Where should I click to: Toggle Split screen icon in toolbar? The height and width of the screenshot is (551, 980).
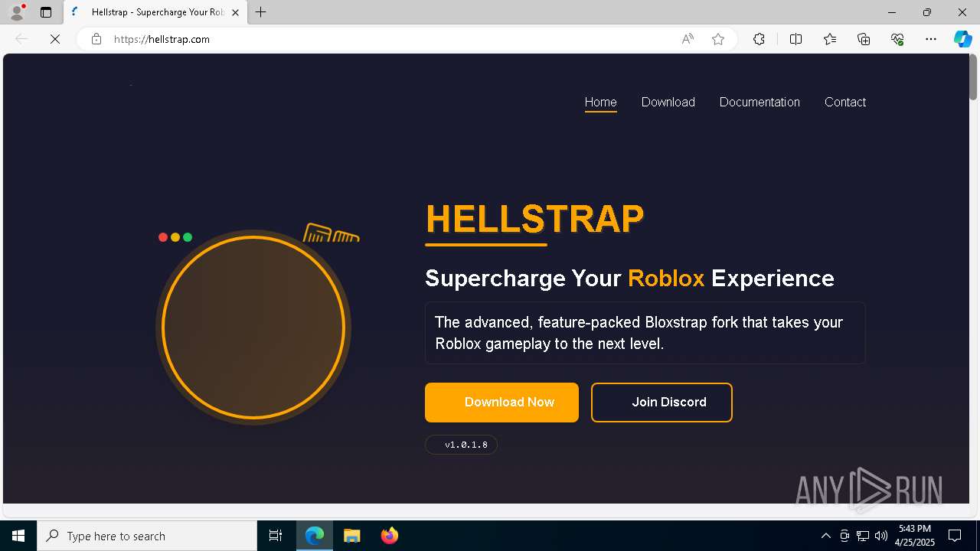pyautogui.click(x=795, y=39)
